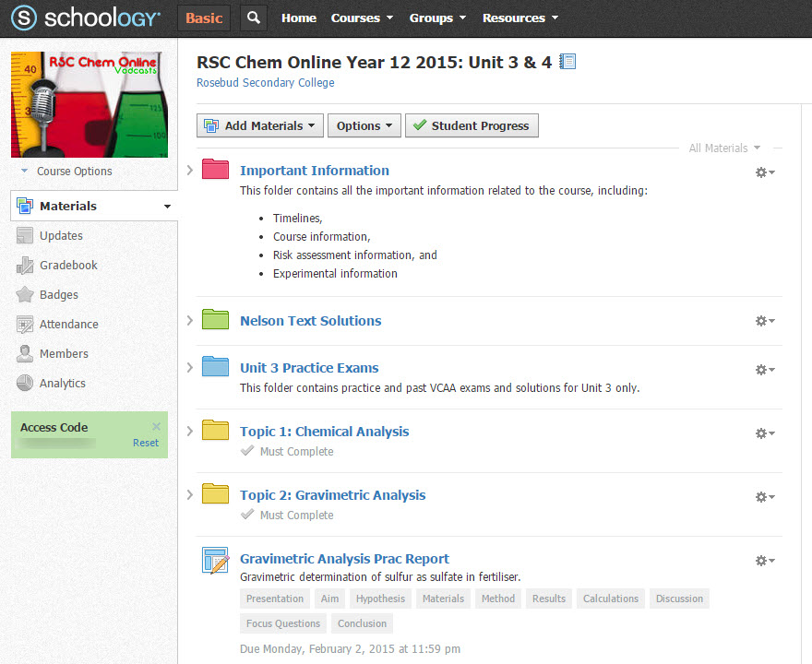Click the green Nelson Text Solutions folder icon
812x664 pixels.
[215, 319]
